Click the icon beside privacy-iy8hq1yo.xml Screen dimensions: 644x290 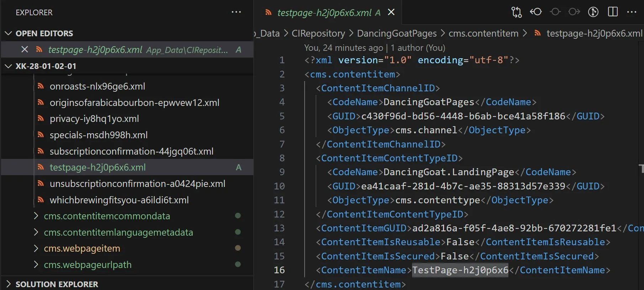coord(41,118)
